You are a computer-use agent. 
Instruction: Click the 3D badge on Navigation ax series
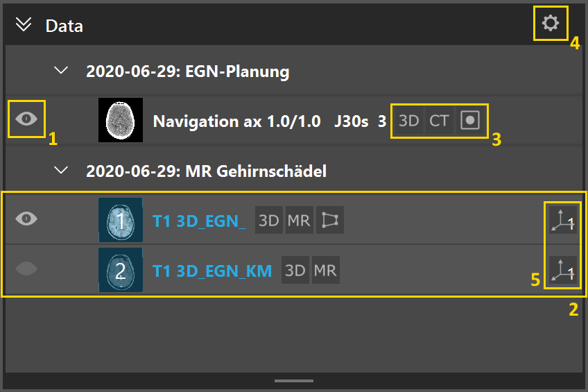pyautogui.click(x=408, y=121)
